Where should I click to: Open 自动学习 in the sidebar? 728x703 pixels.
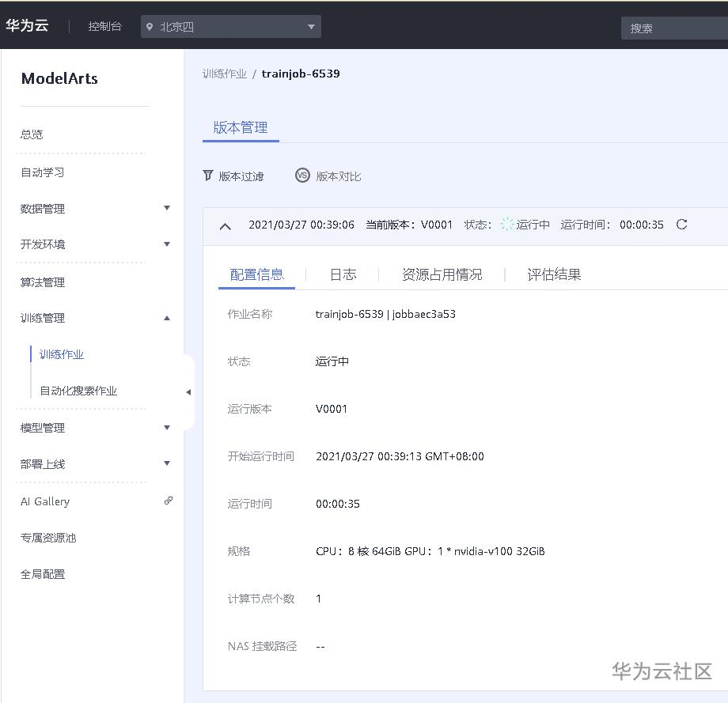tap(42, 172)
